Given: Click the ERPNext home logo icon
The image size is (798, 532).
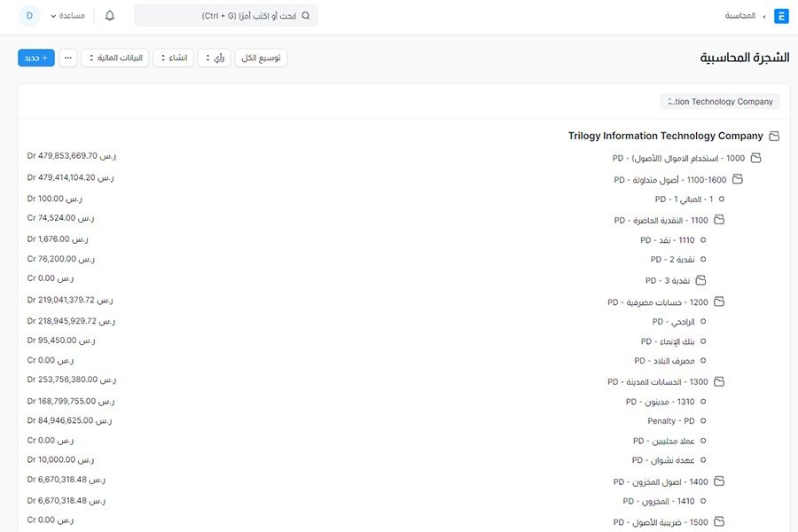Looking at the screenshot, I should [781, 16].
